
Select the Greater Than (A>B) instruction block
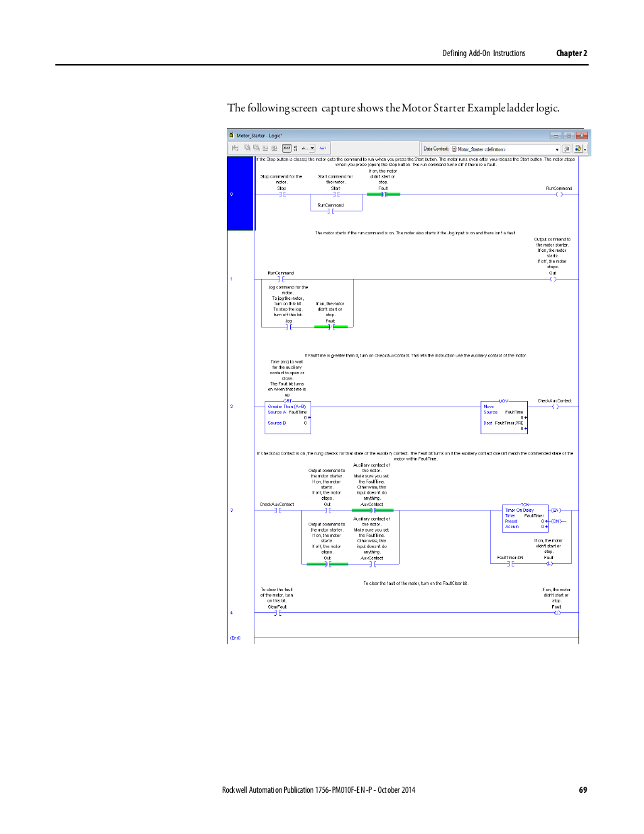[x=288, y=417]
